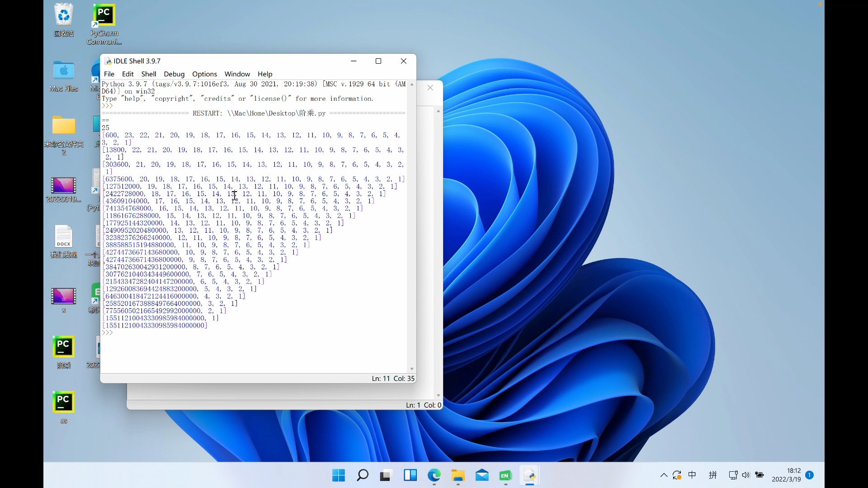Open the Edit menu in IDLE Shell

[128, 74]
